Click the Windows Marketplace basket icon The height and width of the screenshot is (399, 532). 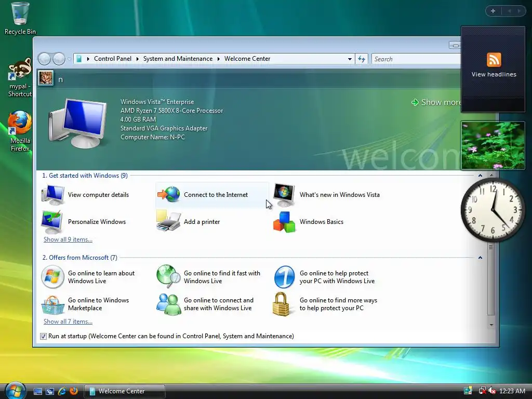point(52,304)
